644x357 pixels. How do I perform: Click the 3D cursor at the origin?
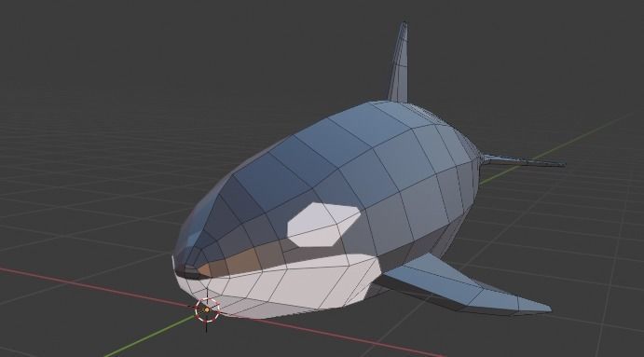coord(207,309)
